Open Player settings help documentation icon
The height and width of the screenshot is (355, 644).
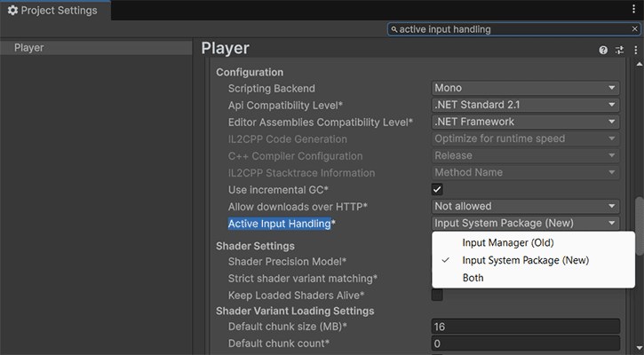(x=604, y=50)
